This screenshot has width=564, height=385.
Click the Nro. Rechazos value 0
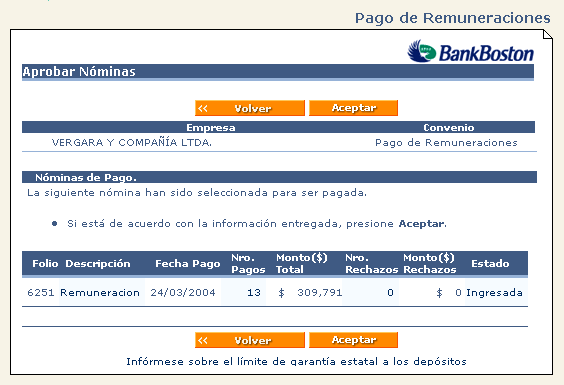pyautogui.click(x=390, y=293)
